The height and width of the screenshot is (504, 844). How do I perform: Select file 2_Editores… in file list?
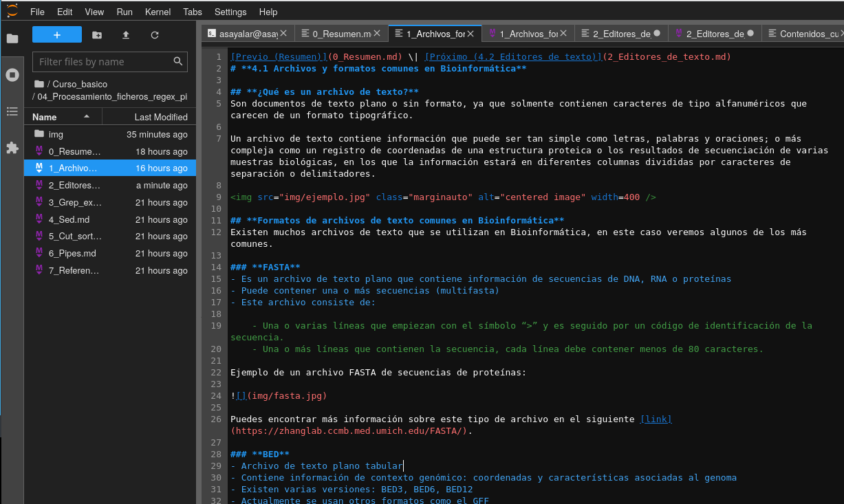110,185
